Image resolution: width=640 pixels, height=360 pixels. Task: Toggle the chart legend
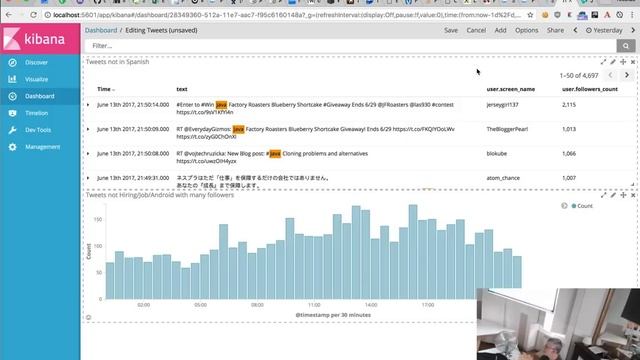(564, 206)
